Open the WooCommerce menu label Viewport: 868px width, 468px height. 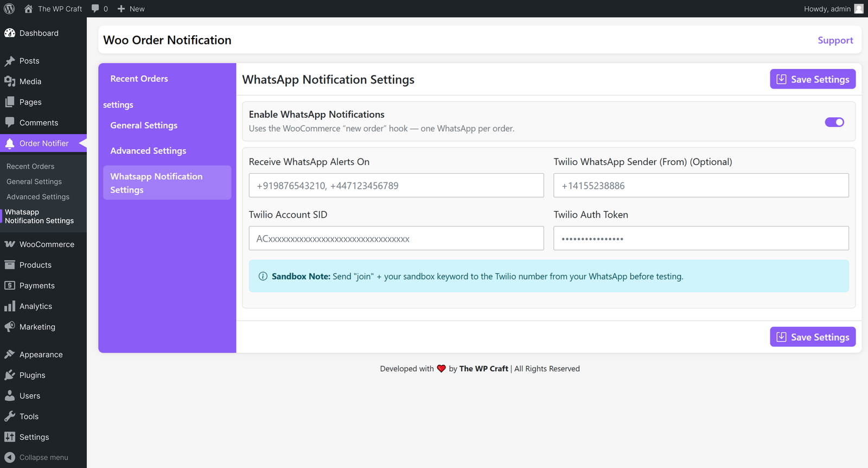tap(47, 244)
